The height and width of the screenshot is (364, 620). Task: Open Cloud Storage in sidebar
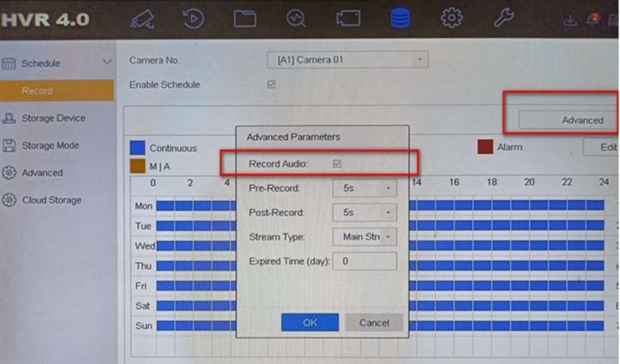[x=51, y=200]
